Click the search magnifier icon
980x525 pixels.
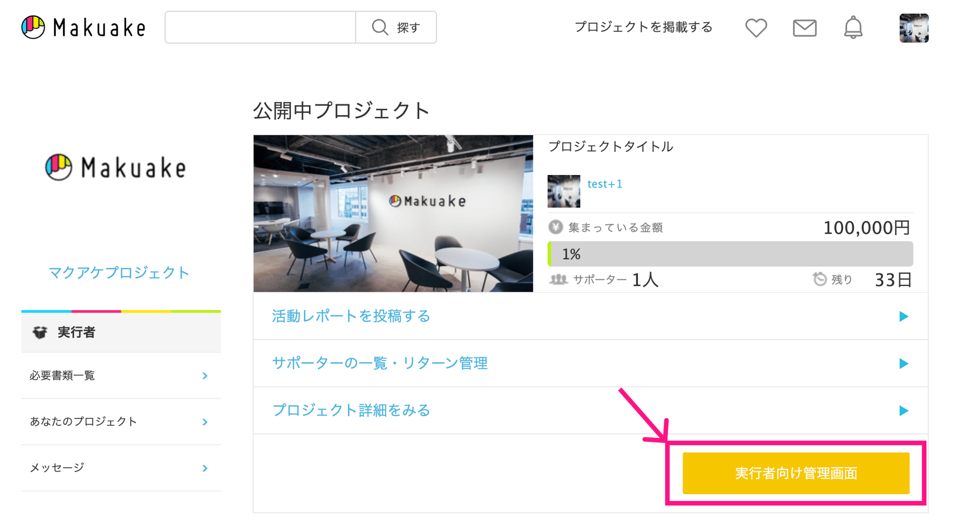pyautogui.click(x=379, y=27)
